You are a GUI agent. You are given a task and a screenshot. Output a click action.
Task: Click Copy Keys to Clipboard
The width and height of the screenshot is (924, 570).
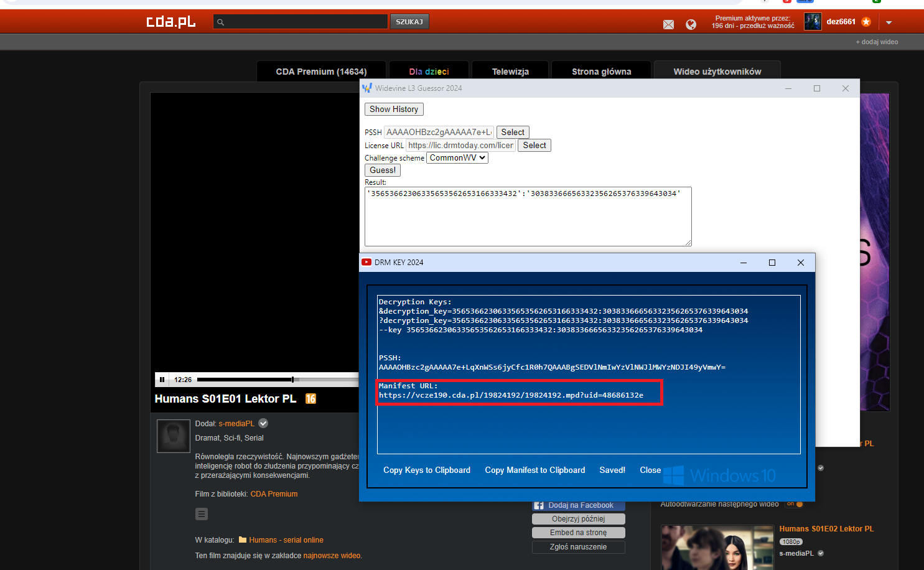point(427,470)
